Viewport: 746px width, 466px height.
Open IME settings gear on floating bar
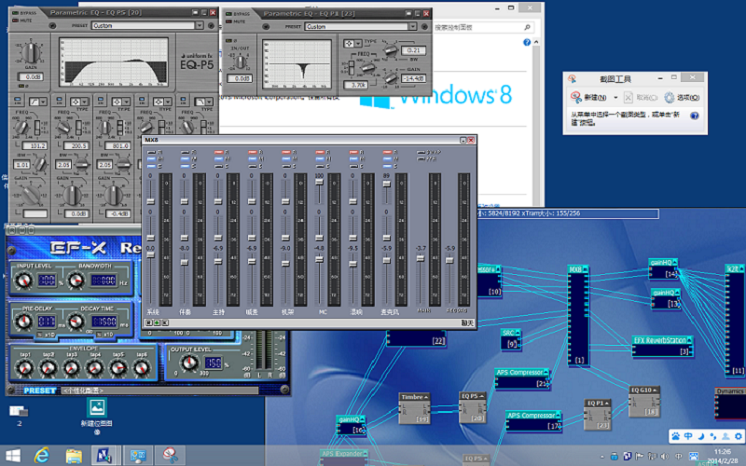click(738, 436)
